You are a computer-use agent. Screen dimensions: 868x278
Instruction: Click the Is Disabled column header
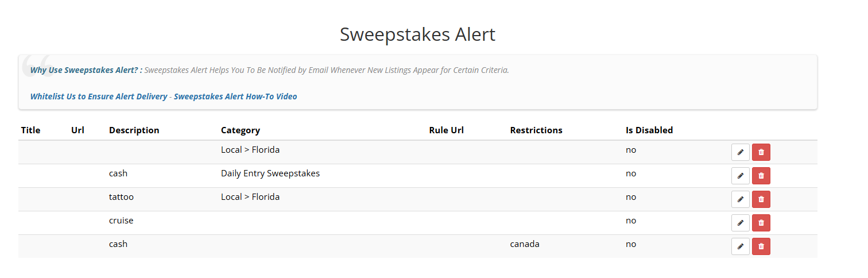click(x=649, y=130)
